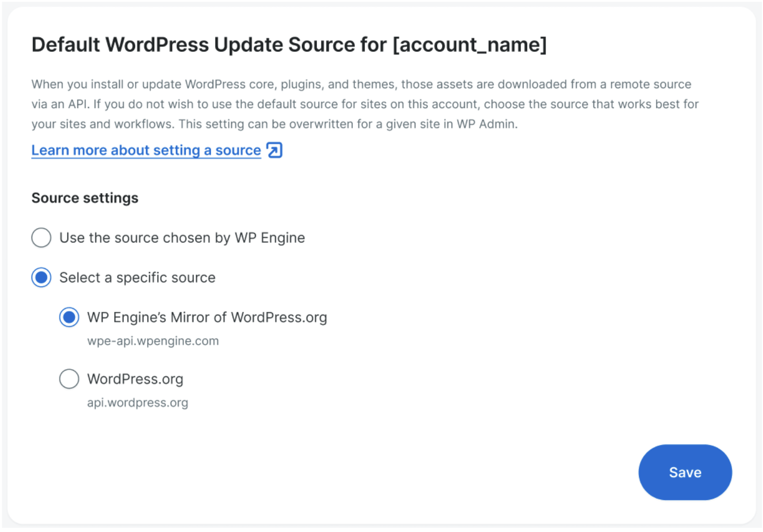Click the wpe-api.wpengine.com hostname text
This screenshot has height=532, width=763.
pos(153,341)
